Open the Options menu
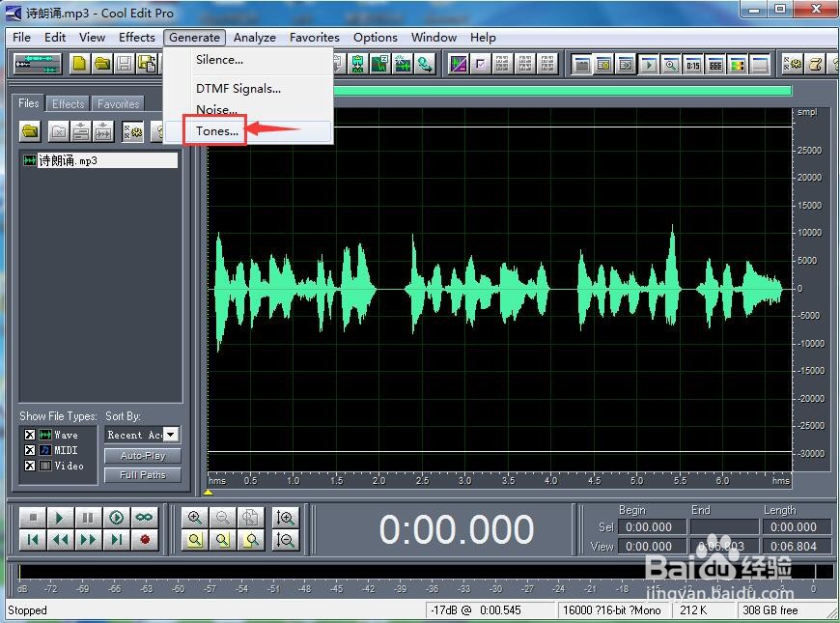 point(375,38)
